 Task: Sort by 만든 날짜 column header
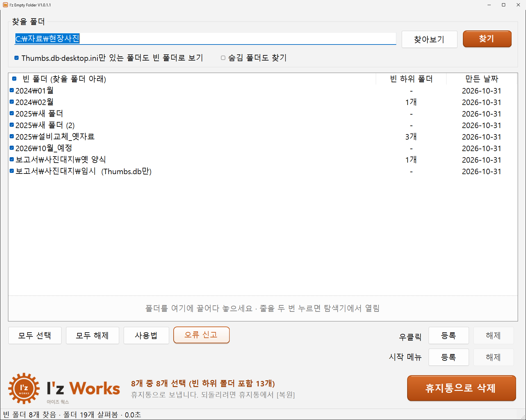coord(482,79)
